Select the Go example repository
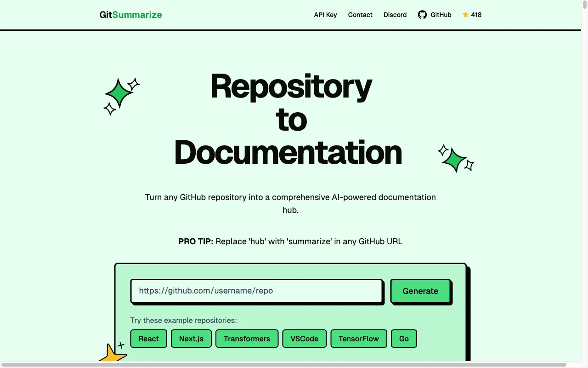588x368 pixels. [404, 339]
